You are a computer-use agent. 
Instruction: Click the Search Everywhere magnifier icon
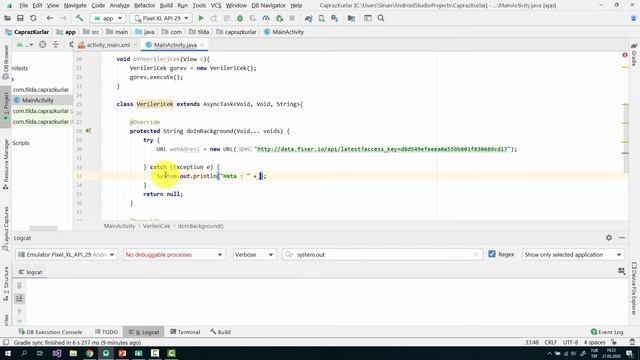(381, 18)
